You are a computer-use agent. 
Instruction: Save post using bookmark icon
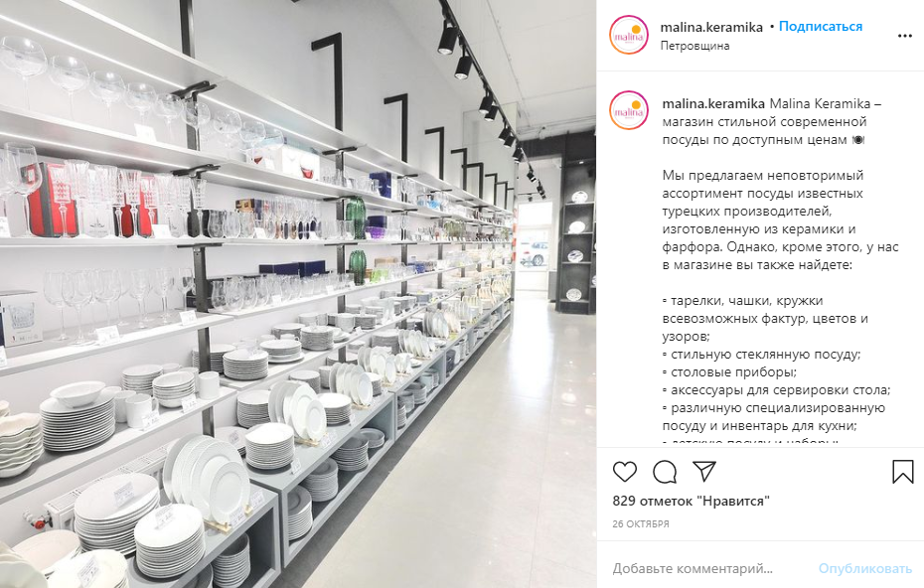click(x=903, y=472)
